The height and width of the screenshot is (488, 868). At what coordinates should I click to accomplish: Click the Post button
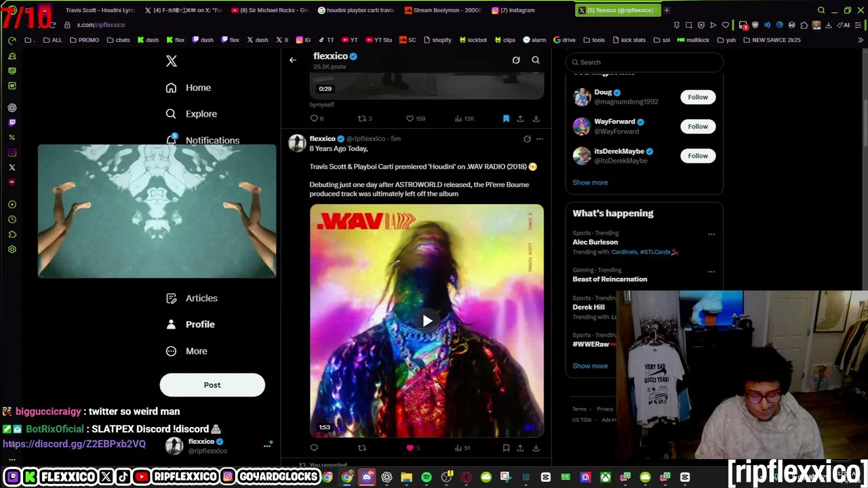pos(212,385)
